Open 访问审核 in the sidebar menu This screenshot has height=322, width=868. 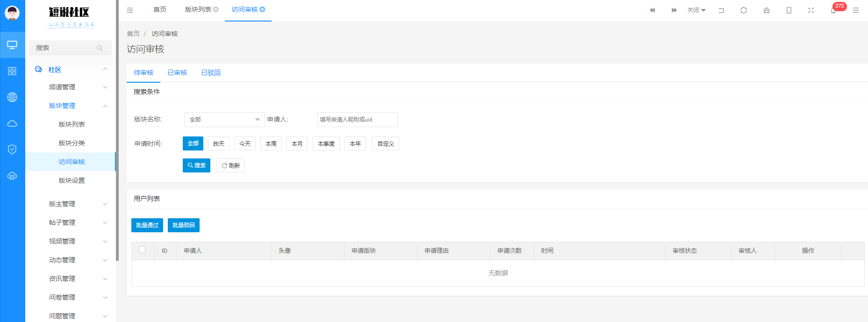[72, 162]
